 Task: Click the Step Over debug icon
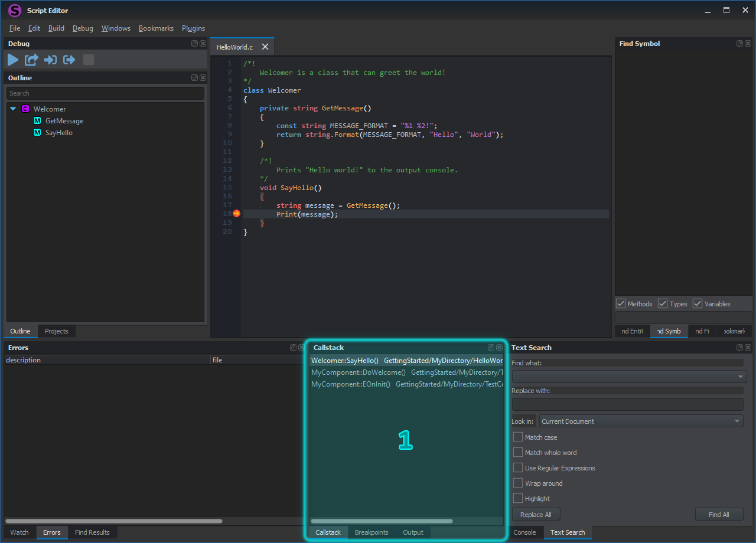[x=31, y=60]
